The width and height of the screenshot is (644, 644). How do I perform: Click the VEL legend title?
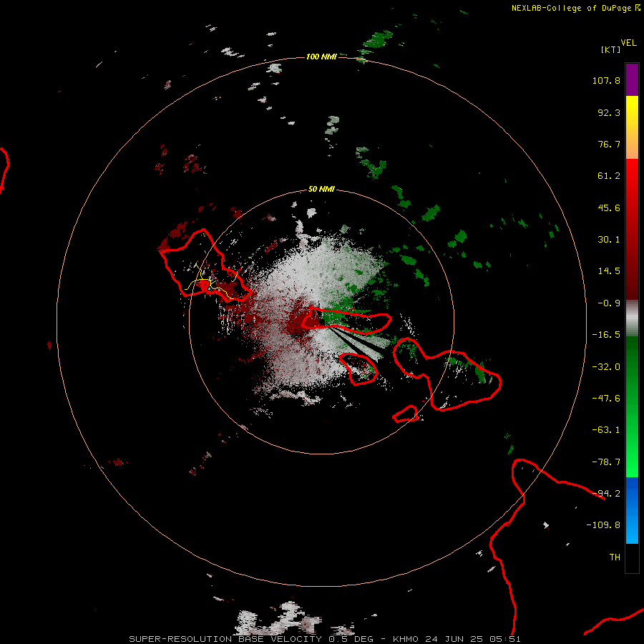pyautogui.click(x=628, y=43)
